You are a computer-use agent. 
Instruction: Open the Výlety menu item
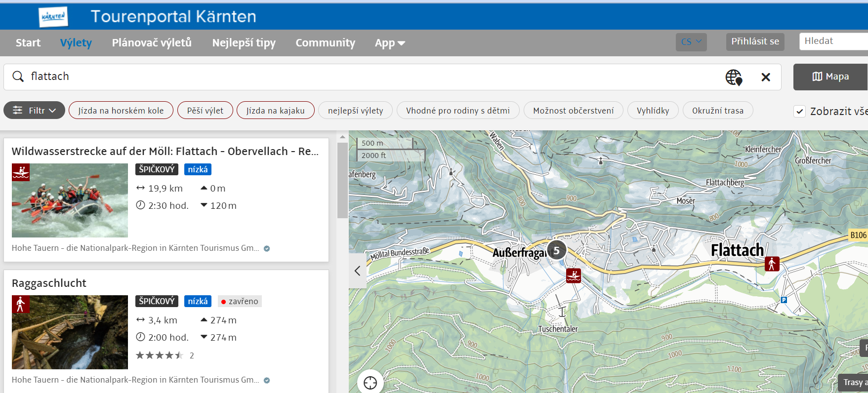click(76, 43)
